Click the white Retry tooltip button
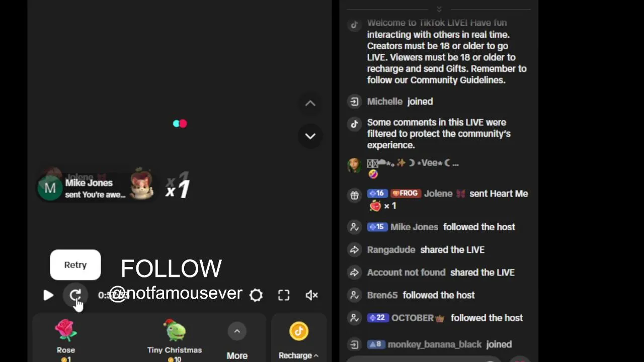The image size is (644, 362). click(75, 265)
